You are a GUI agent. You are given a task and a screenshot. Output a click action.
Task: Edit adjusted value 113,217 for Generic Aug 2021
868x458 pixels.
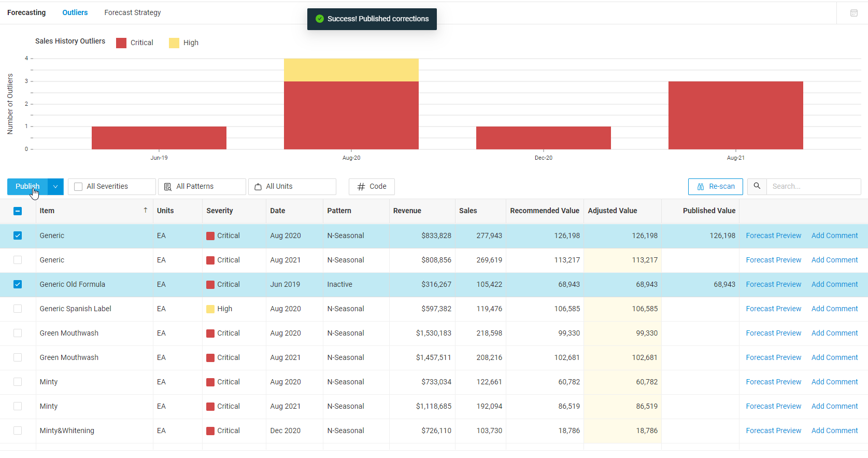pos(623,260)
